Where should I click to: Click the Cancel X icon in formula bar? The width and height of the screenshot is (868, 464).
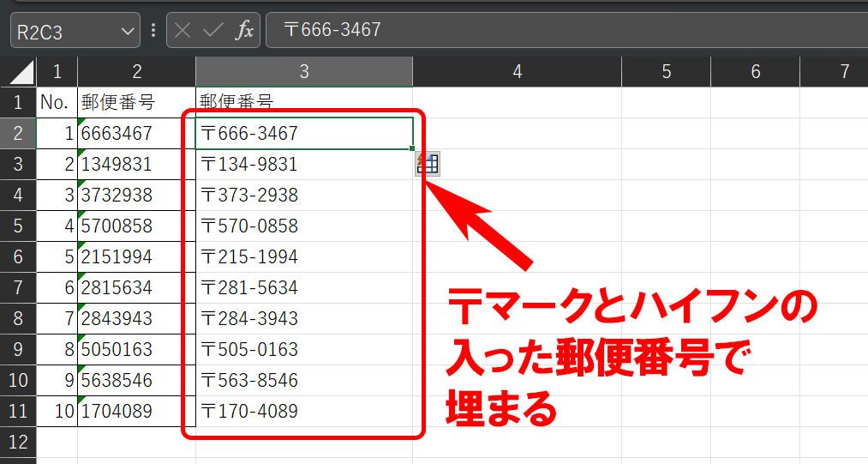183,31
